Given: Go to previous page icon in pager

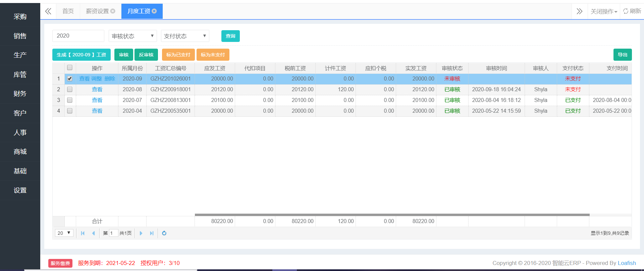Looking at the screenshot, I should [93, 233].
